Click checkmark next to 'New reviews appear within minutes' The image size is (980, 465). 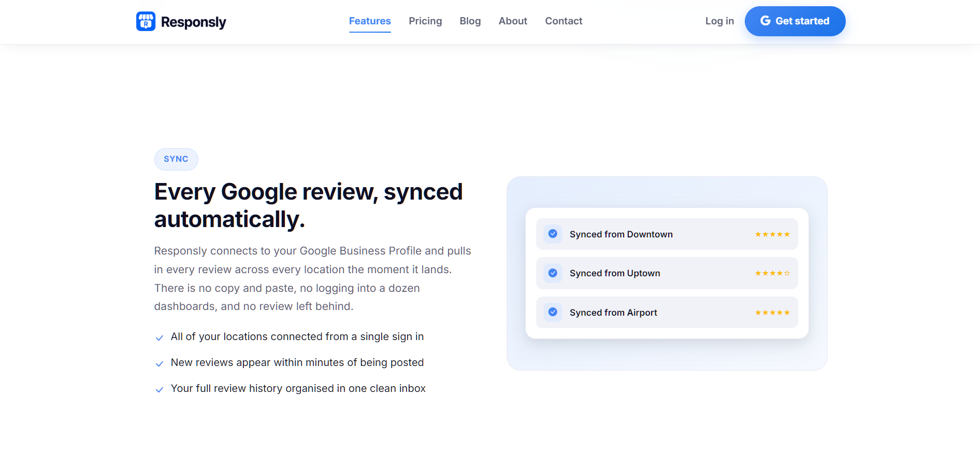pos(160,364)
